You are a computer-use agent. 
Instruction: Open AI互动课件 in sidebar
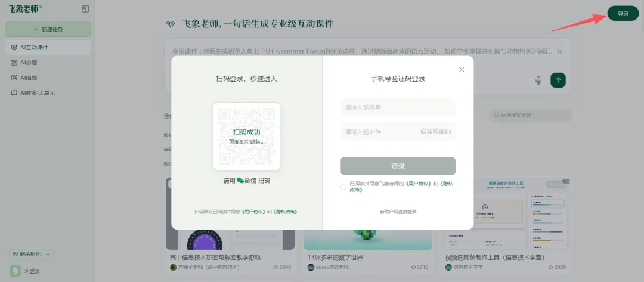pyautogui.click(x=48, y=48)
